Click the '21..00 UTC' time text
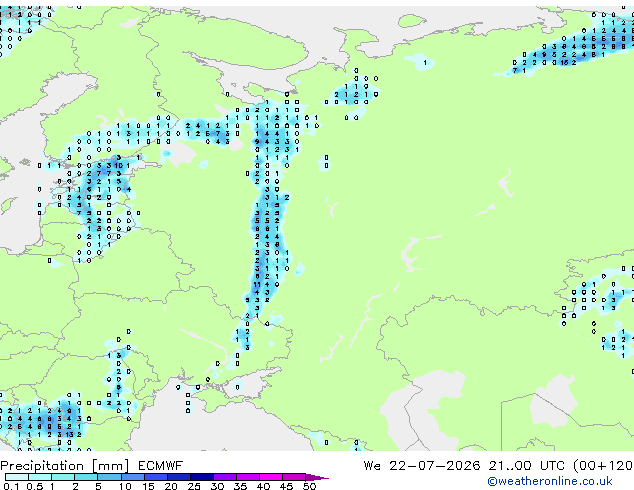 tap(526, 466)
